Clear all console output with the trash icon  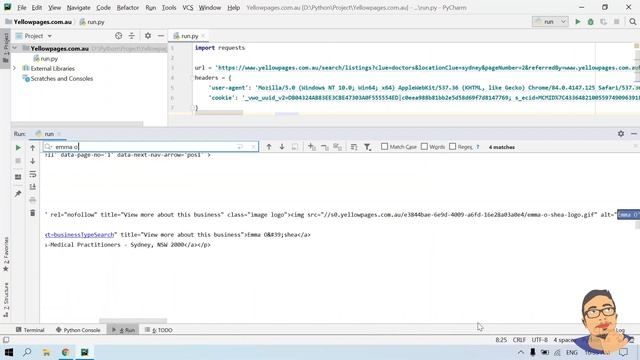[33, 213]
